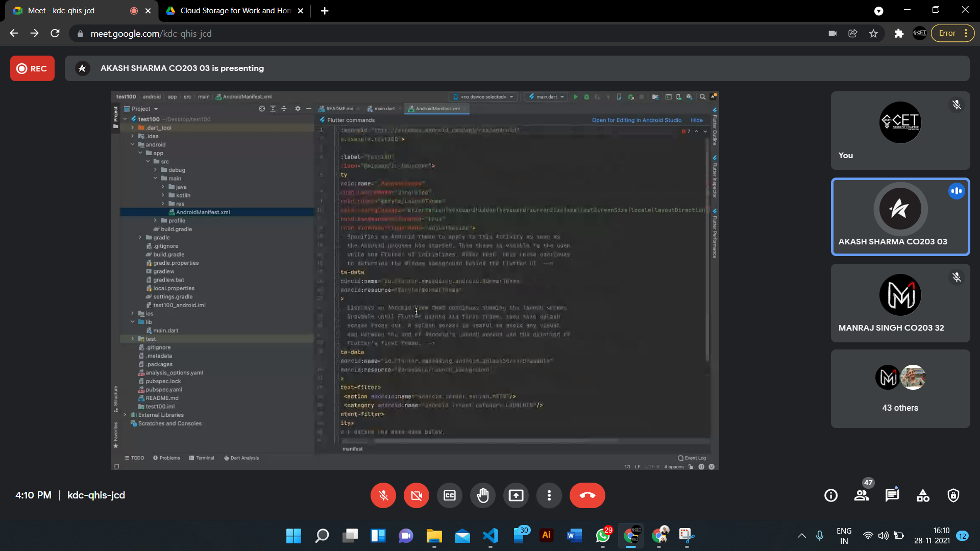Unmute the microphone
This screenshot has width=980, height=551.
click(x=383, y=495)
